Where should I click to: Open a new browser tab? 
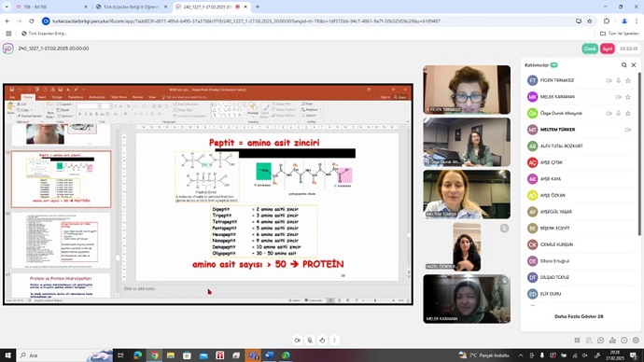(x=258, y=7)
